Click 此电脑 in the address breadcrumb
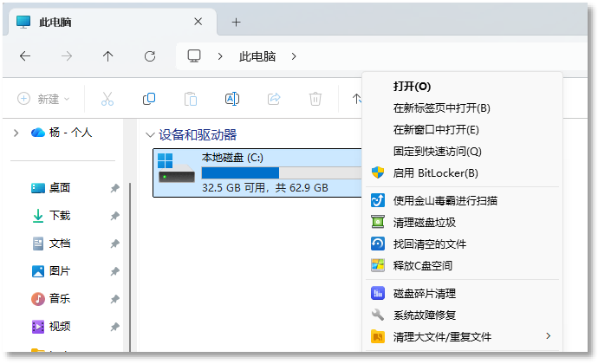Screen dimensions: 598x364 tap(257, 56)
